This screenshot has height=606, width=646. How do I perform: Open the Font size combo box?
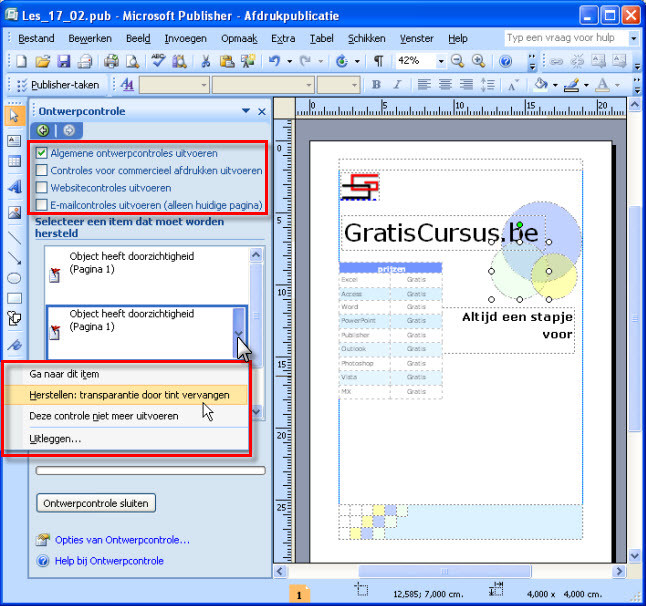coord(338,85)
